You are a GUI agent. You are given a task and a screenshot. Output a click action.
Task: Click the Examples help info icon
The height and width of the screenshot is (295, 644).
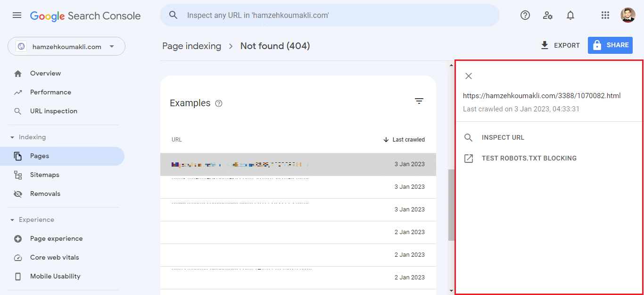[219, 103]
